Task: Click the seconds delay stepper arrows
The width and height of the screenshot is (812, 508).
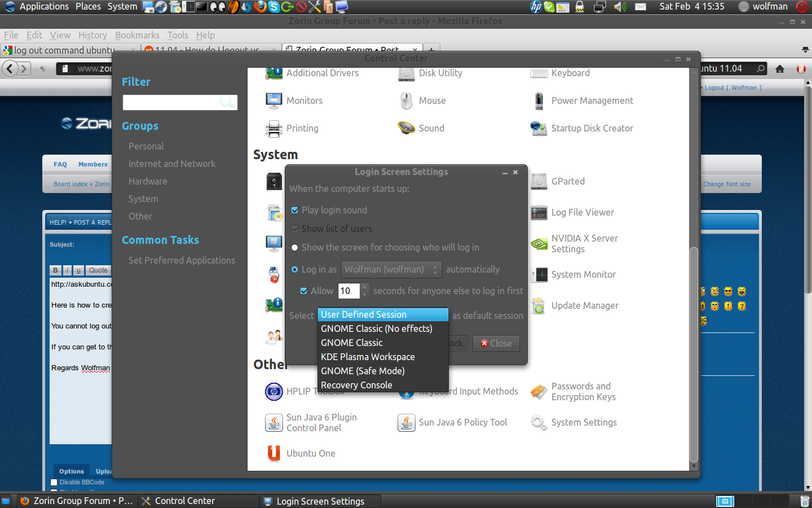Action: (x=365, y=291)
